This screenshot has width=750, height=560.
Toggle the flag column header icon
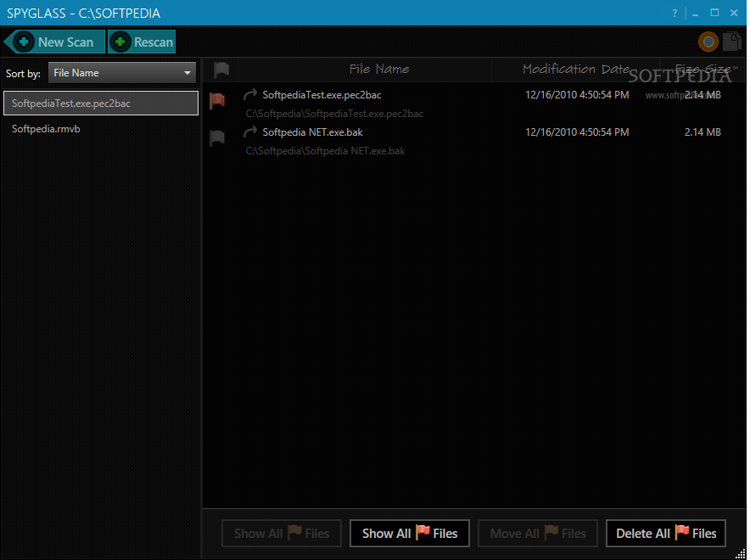221,70
